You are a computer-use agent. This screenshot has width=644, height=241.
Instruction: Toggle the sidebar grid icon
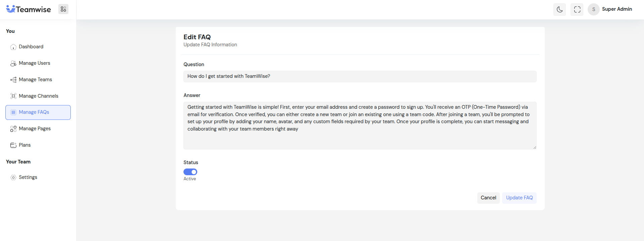(x=63, y=9)
